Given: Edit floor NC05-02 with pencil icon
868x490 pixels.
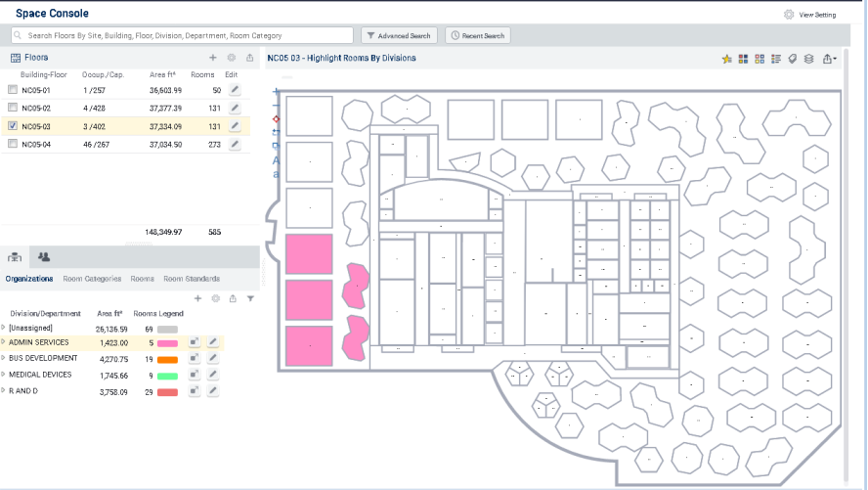Looking at the screenshot, I should 234,108.
